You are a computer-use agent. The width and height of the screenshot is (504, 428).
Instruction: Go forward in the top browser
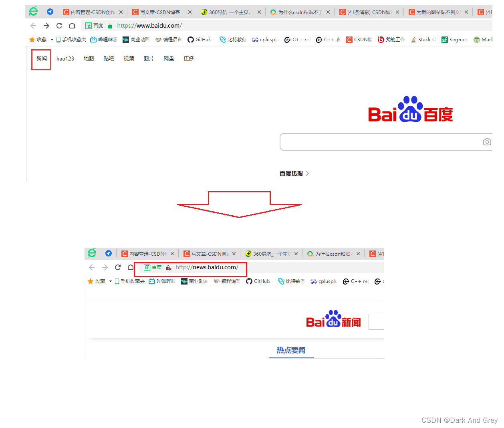tap(46, 26)
